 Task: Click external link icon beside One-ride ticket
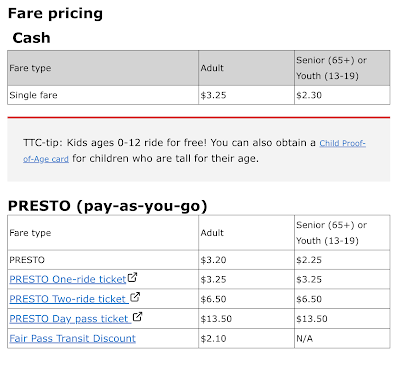point(133,277)
